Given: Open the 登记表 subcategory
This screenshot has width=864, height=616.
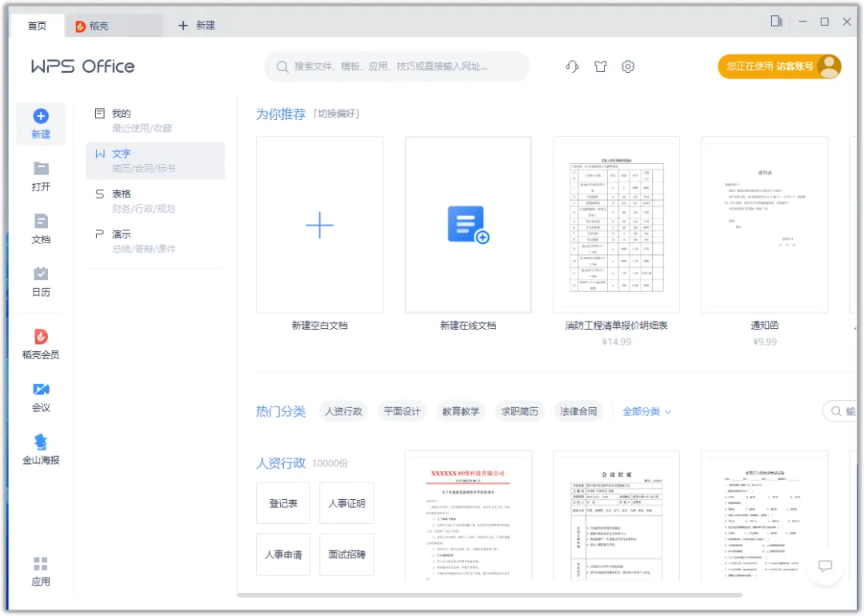Looking at the screenshot, I should pyautogui.click(x=283, y=503).
